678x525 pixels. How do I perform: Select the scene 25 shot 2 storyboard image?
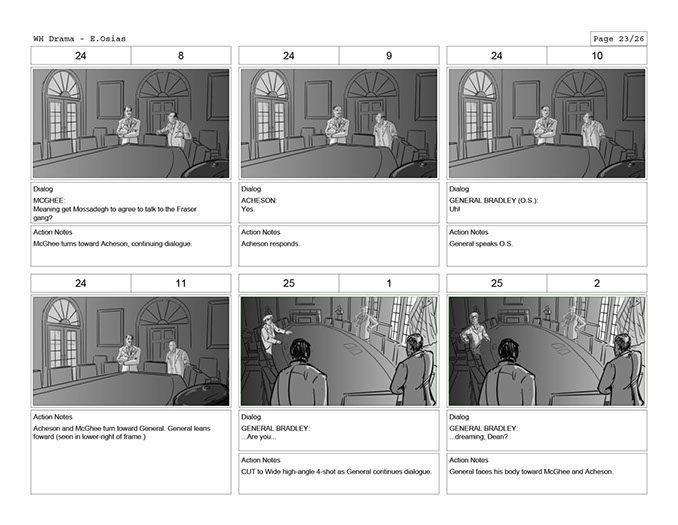(547, 351)
